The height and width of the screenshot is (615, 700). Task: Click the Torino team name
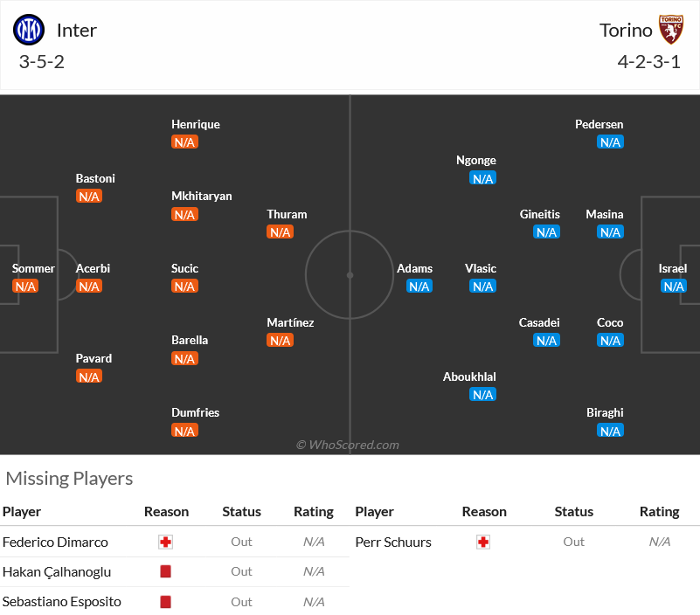click(626, 31)
